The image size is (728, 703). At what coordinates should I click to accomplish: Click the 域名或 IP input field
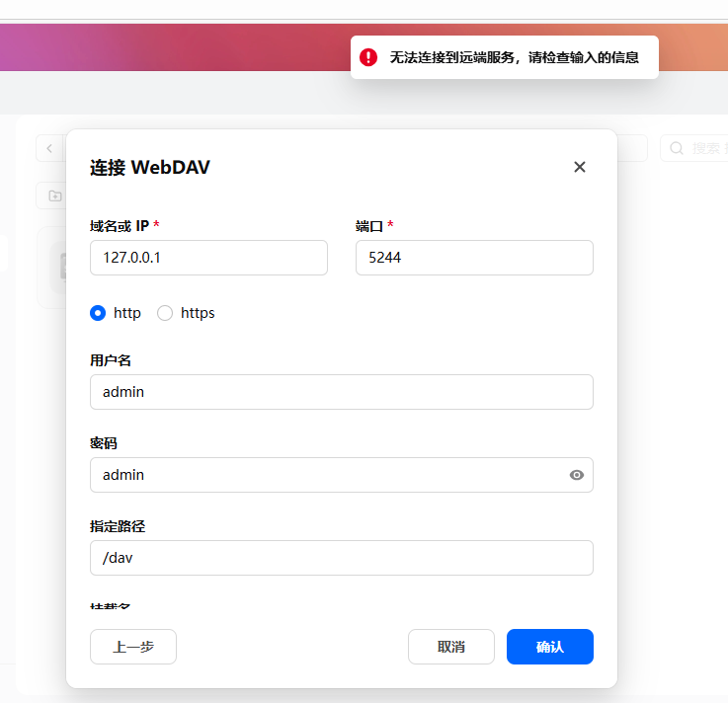[x=209, y=258]
